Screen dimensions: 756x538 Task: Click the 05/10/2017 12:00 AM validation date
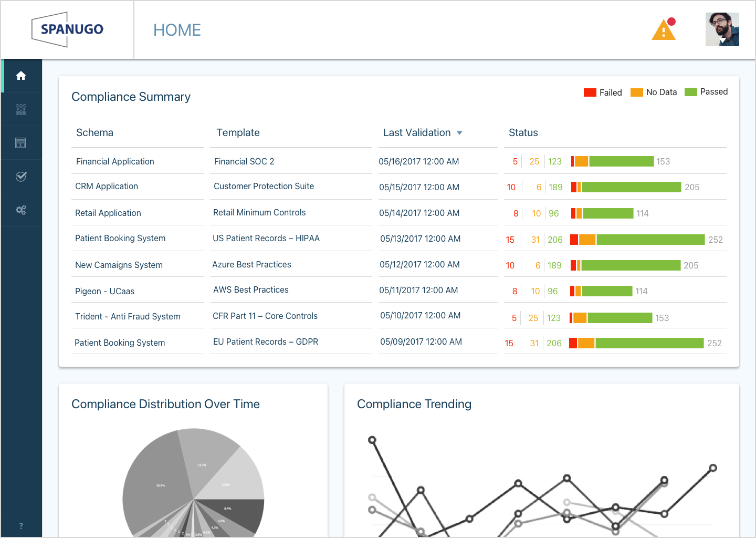(x=421, y=315)
